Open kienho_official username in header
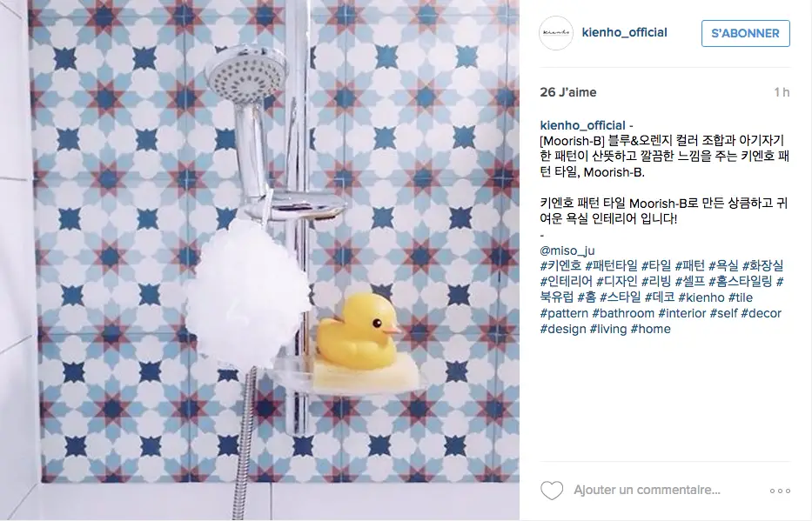812x521 pixels. [x=624, y=32]
